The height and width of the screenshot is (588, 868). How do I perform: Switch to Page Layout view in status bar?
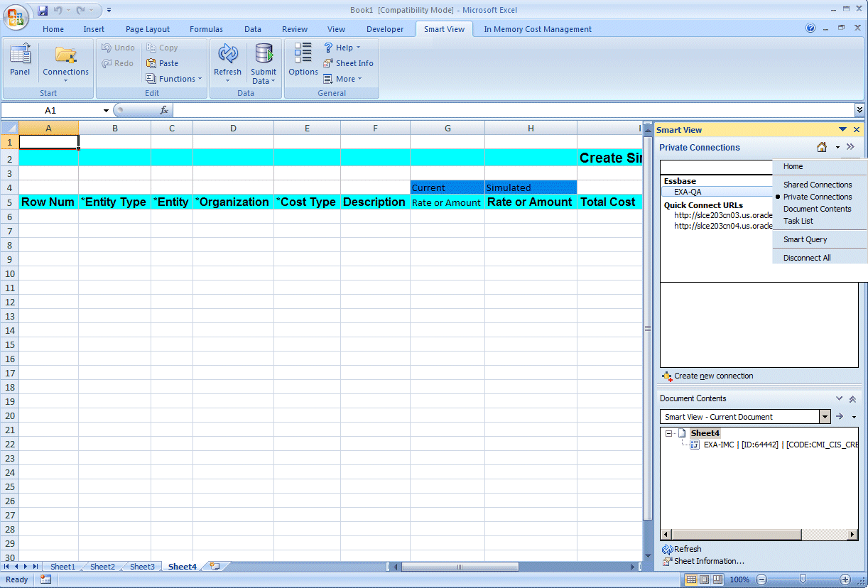(705, 579)
